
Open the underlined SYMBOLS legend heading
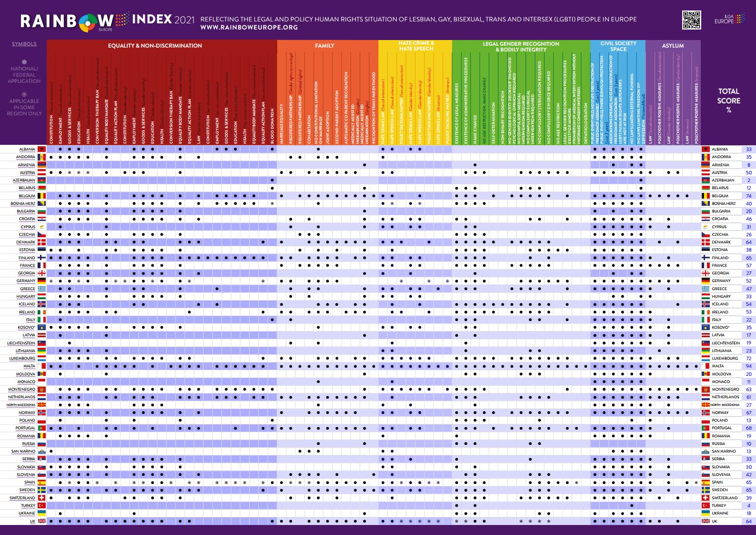tap(24, 44)
